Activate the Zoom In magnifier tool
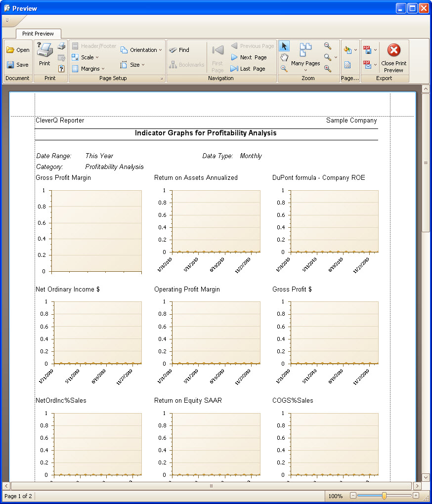Screen dimensions: 432x504 coord(327,68)
